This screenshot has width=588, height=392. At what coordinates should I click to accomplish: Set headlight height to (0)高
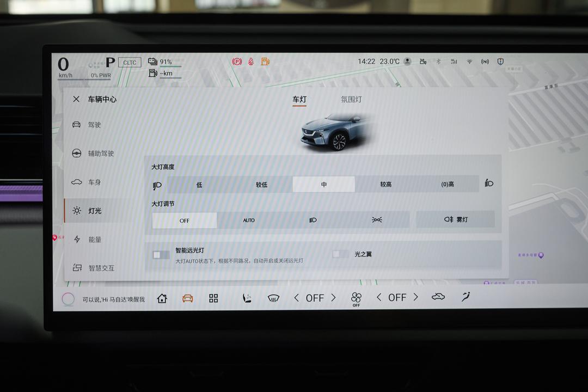point(448,184)
